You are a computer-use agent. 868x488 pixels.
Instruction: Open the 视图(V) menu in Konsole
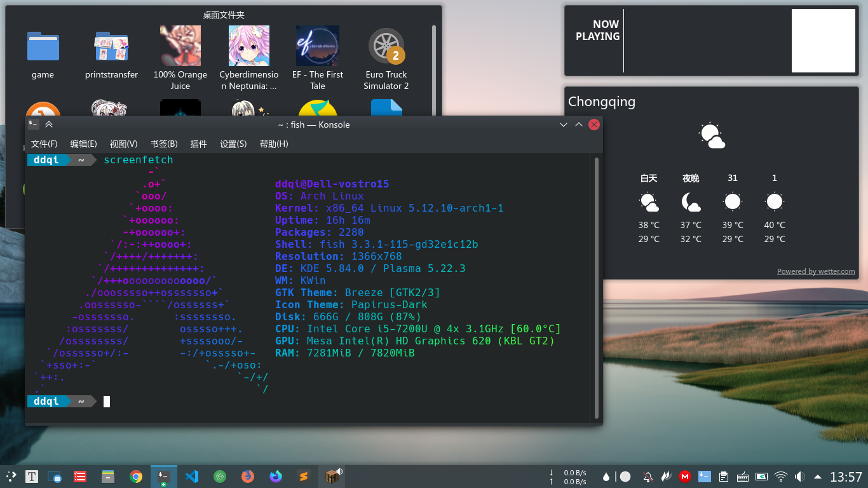[x=123, y=144]
